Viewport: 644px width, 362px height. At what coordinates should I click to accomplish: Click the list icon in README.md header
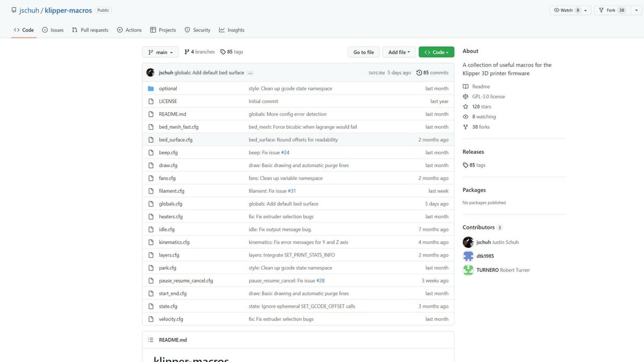[x=151, y=340]
